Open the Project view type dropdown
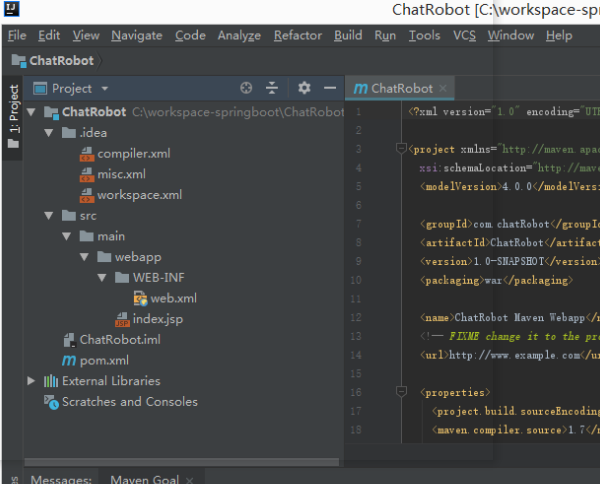Screen dimensions: 600x484 [x=104, y=89]
